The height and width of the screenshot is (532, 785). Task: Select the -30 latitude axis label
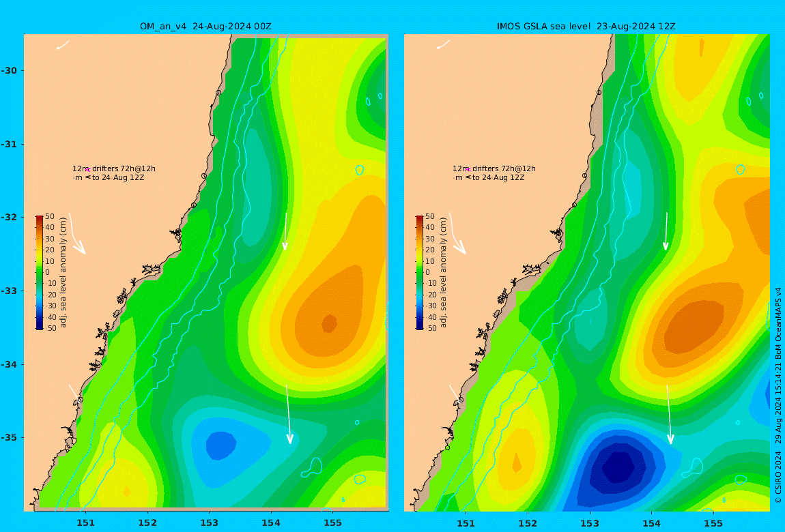pos(9,70)
